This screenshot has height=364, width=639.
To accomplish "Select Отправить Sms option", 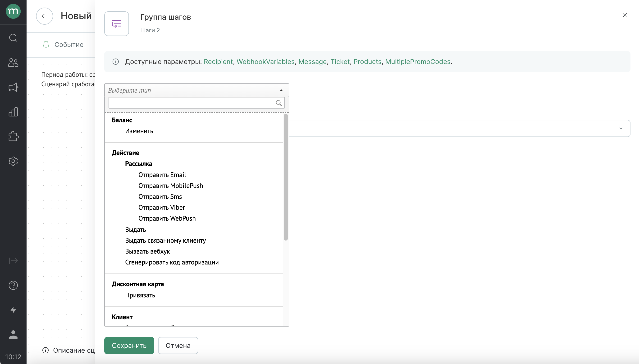I will pos(160,196).
